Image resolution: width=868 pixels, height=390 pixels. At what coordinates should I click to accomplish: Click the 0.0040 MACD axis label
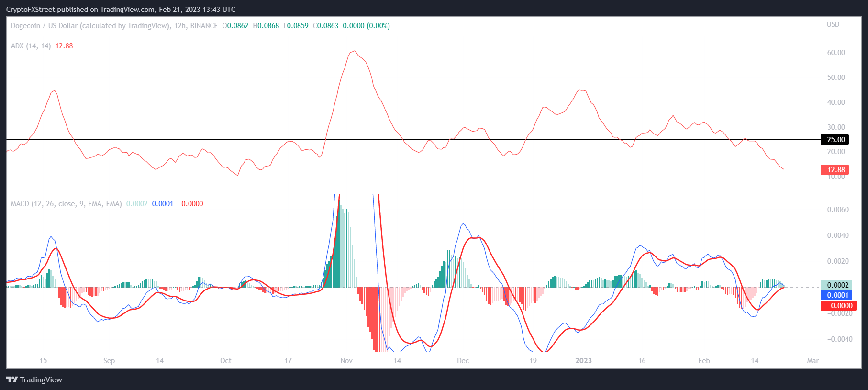[838, 235]
